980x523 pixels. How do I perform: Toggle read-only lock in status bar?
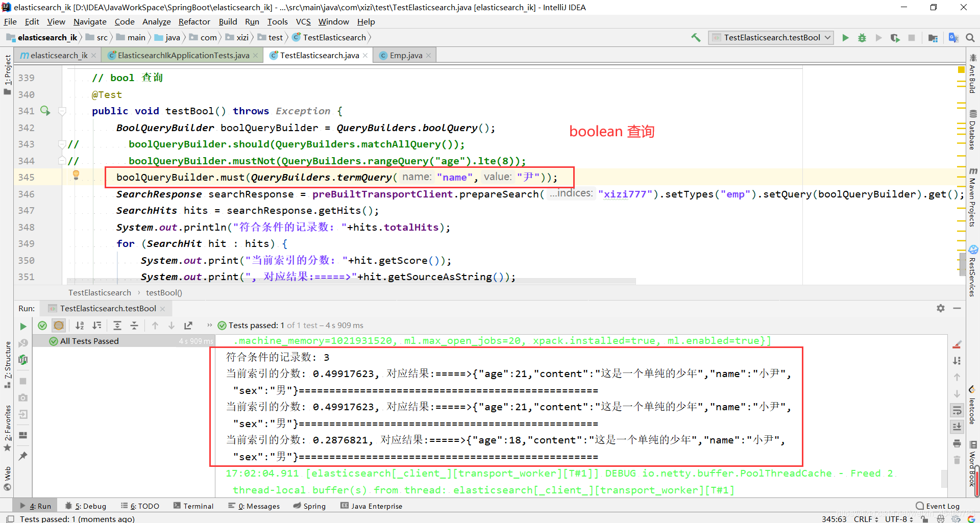point(924,519)
